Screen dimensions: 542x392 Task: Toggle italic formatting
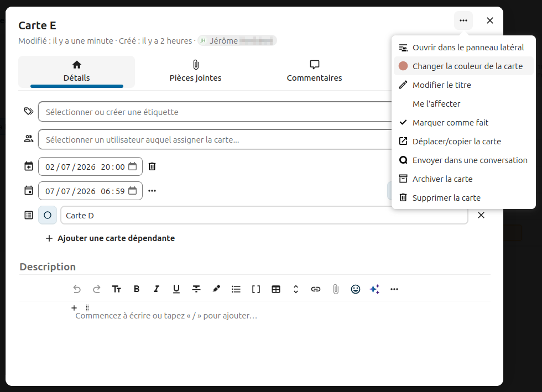tap(156, 289)
